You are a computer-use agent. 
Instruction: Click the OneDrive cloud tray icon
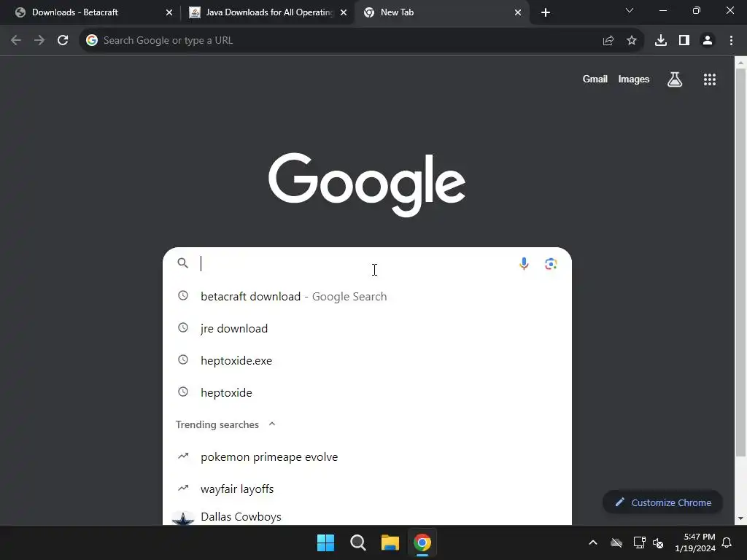616,542
